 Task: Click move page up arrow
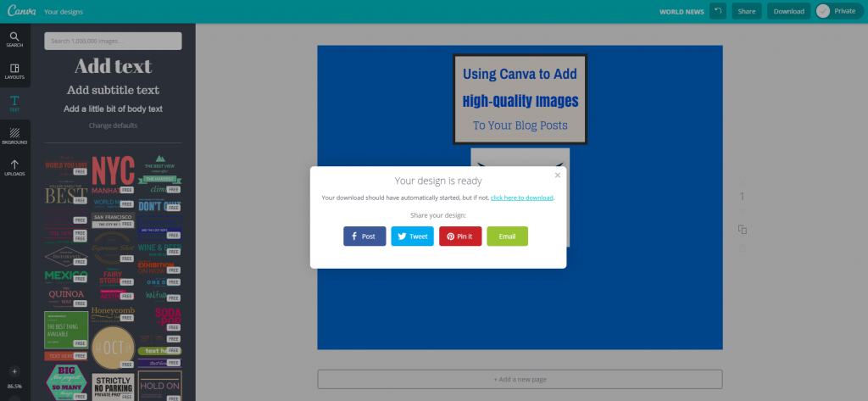click(743, 183)
